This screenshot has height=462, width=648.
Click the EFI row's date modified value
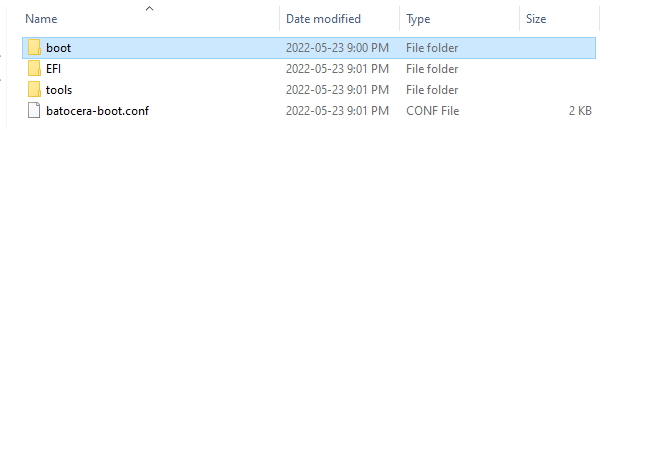click(337, 69)
